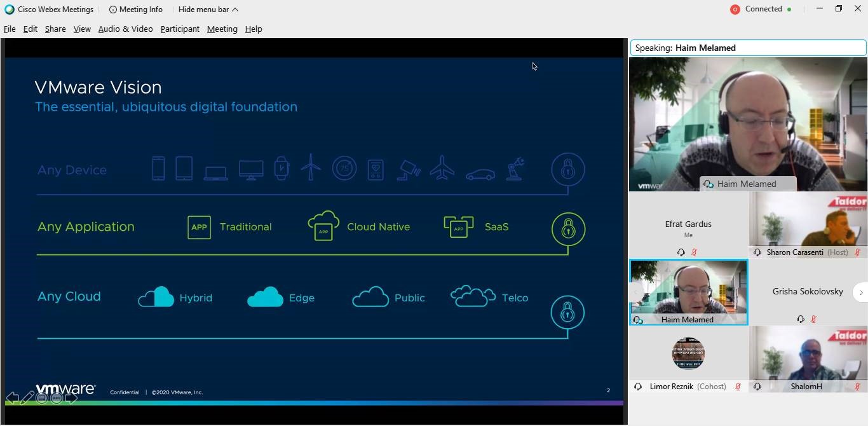Image resolution: width=868 pixels, height=426 pixels.
Task: Go to next slide arrow in presentation
Action: tap(71, 398)
